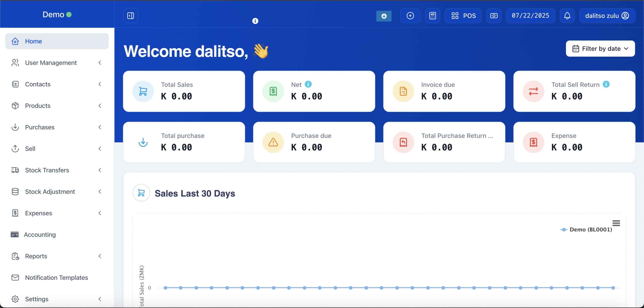The width and height of the screenshot is (644, 308).
Task: Open the dalitso zulu profile menu
Action: tap(607, 16)
